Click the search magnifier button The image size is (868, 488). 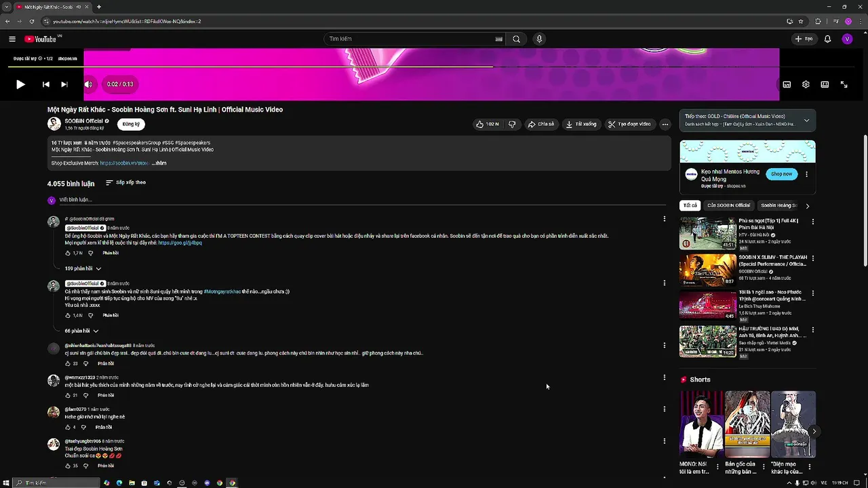click(x=516, y=39)
